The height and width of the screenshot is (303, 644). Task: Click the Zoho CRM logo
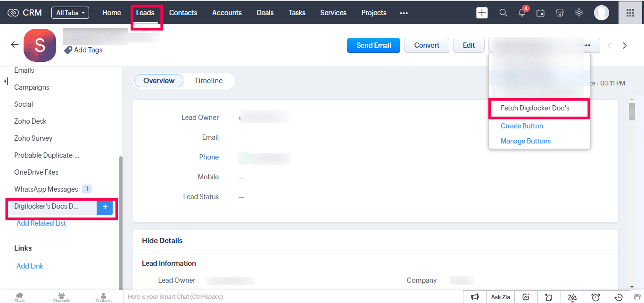pyautogui.click(x=25, y=13)
